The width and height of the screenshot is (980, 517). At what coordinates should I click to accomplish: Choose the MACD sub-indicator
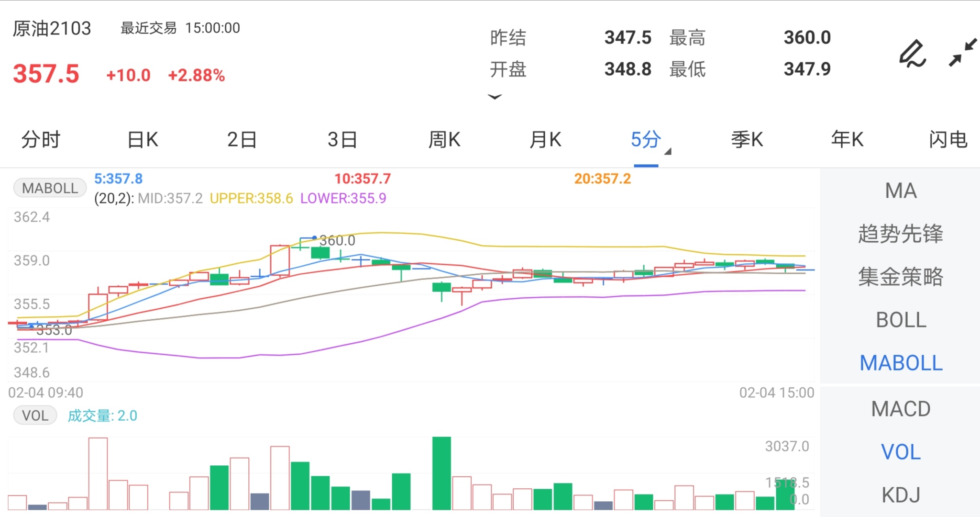pyautogui.click(x=901, y=409)
